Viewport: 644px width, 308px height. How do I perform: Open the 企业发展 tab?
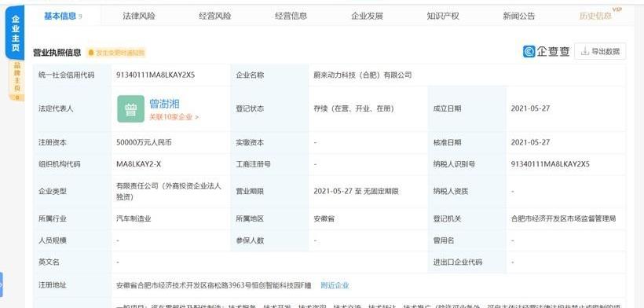coord(367,16)
